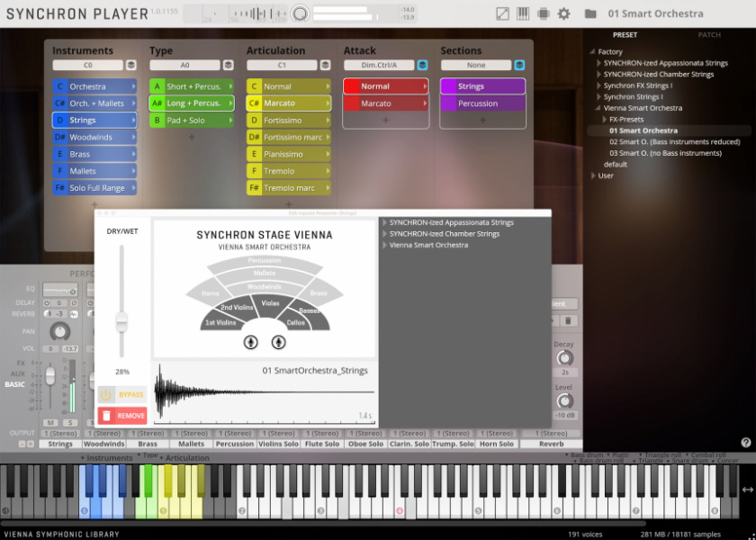Select preset 03 Smart O. (no Bass instruments)

pyautogui.click(x=666, y=152)
